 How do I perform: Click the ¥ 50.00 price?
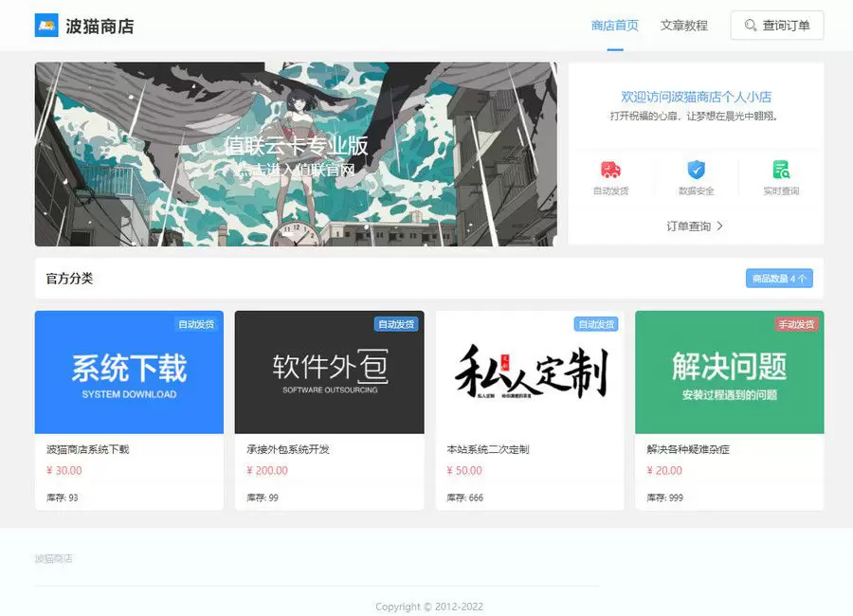pos(464,471)
